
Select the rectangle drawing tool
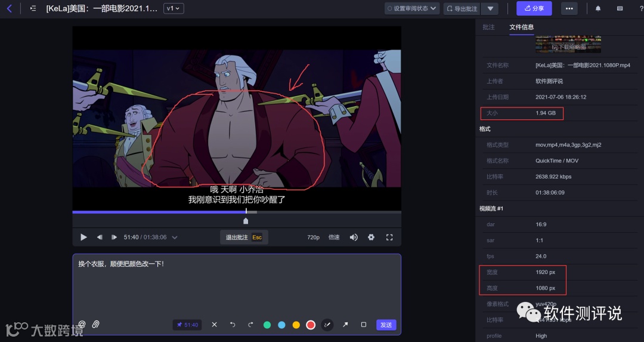point(364,325)
